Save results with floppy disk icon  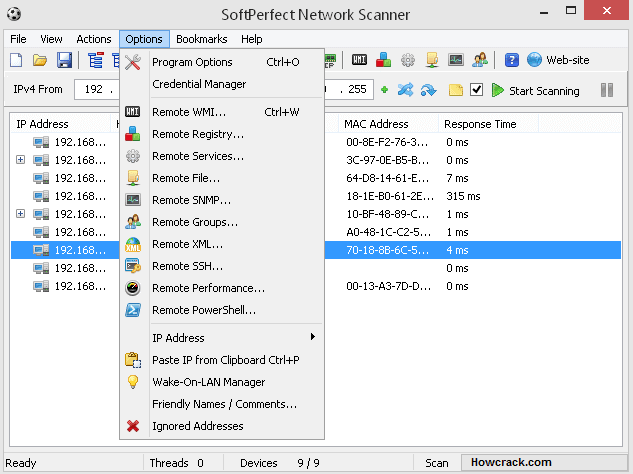click(64, 60)
